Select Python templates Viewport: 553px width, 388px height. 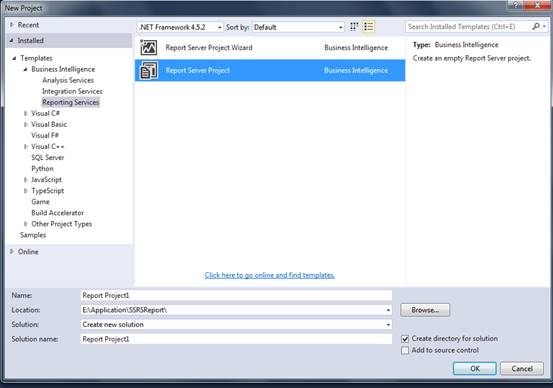click(42, 169)
